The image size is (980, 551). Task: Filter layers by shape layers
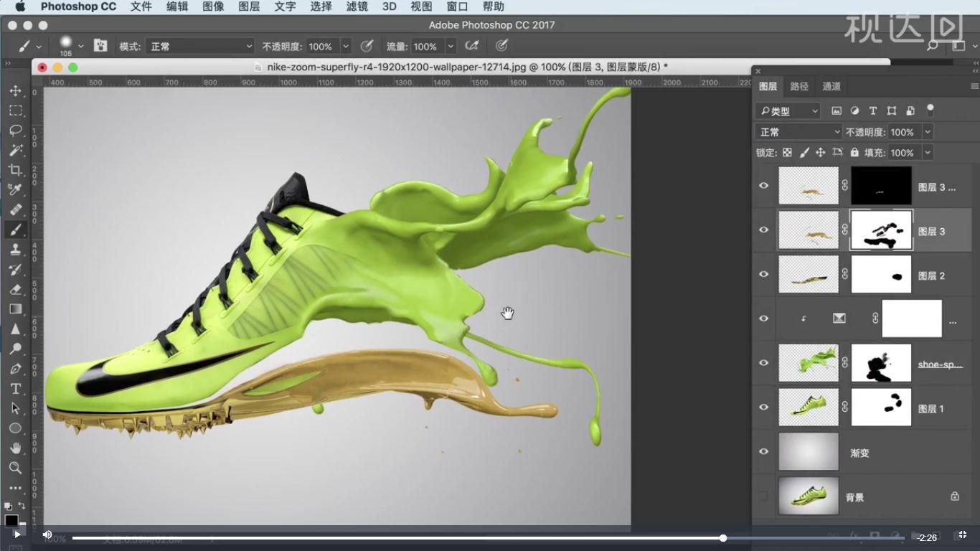pos(892,111)
